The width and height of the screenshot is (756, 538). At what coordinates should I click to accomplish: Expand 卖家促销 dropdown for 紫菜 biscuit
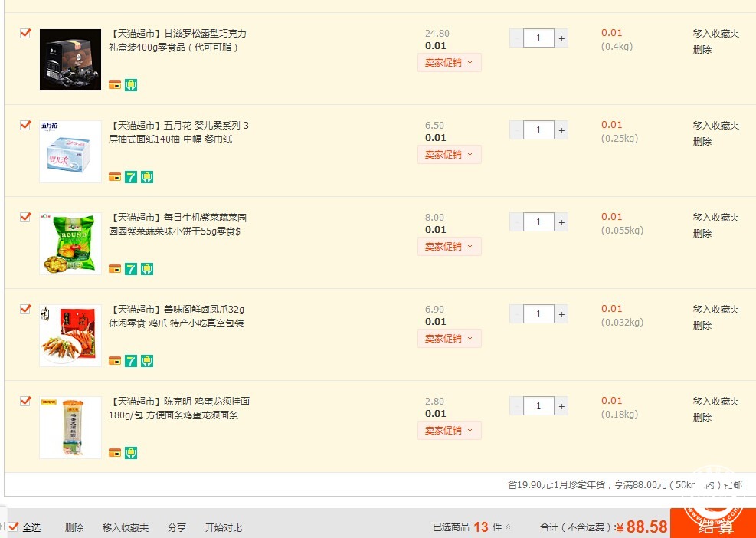pyautogui.click(x=450, y=247)
